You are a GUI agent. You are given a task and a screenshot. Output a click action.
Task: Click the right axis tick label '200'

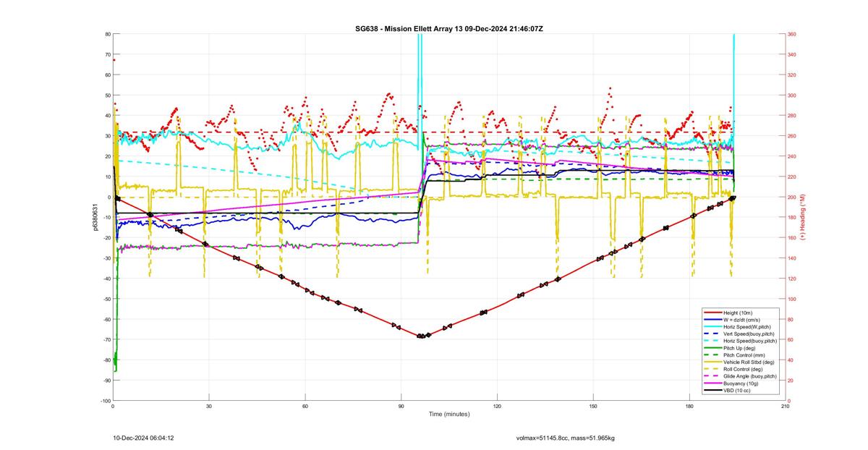791,197
